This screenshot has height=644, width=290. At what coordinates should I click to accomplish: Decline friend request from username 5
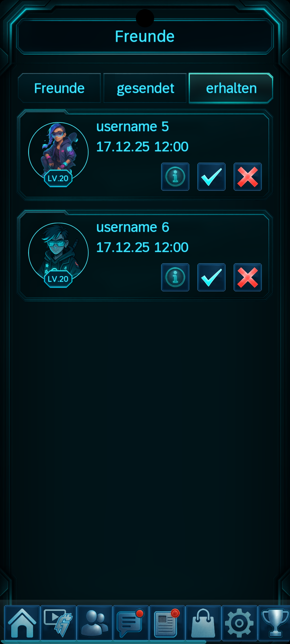(248, 177)
